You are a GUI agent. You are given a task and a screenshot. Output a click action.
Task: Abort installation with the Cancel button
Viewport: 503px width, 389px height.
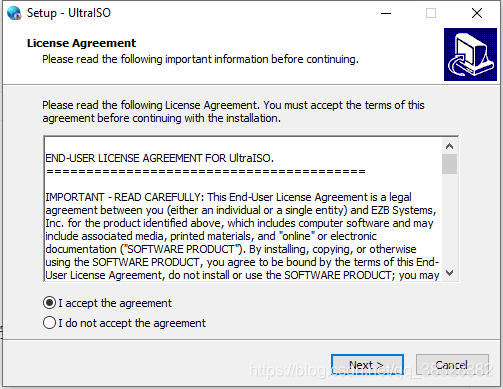click(452, 365)
